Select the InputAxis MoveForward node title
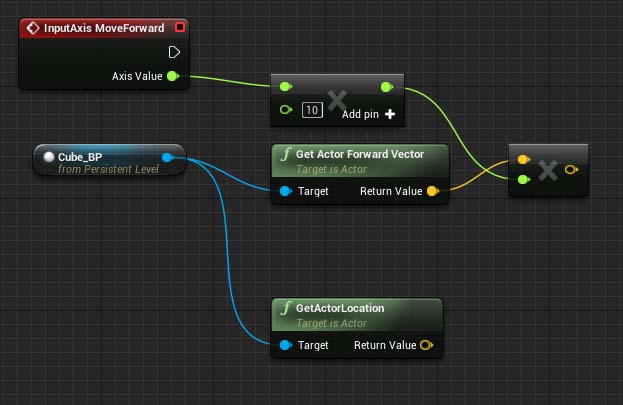 pos(104,28)
